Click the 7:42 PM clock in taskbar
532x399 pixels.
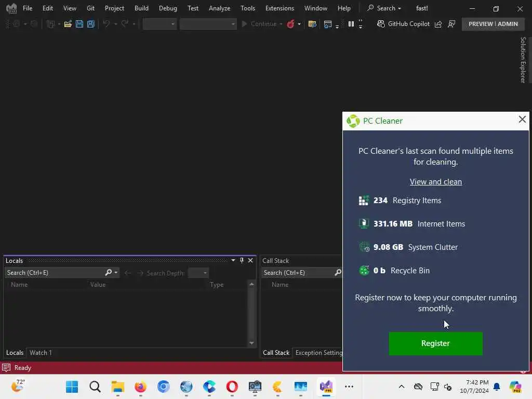(474, 387)
